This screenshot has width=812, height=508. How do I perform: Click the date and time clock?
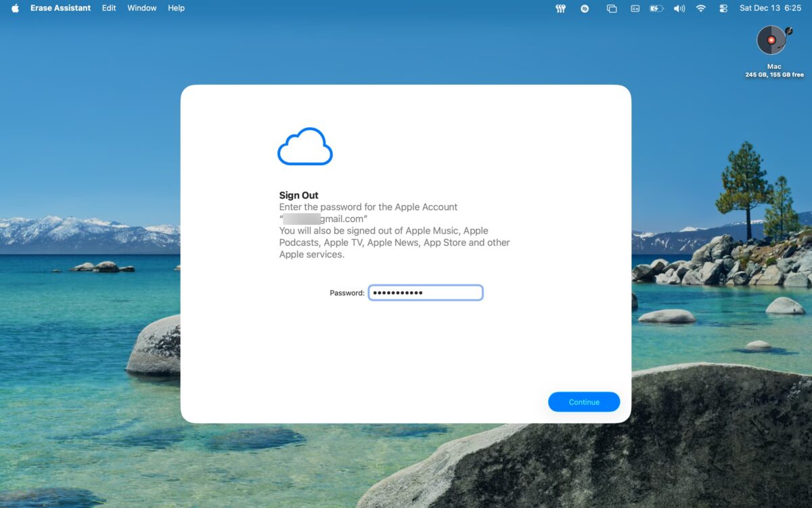pos(771,8)
